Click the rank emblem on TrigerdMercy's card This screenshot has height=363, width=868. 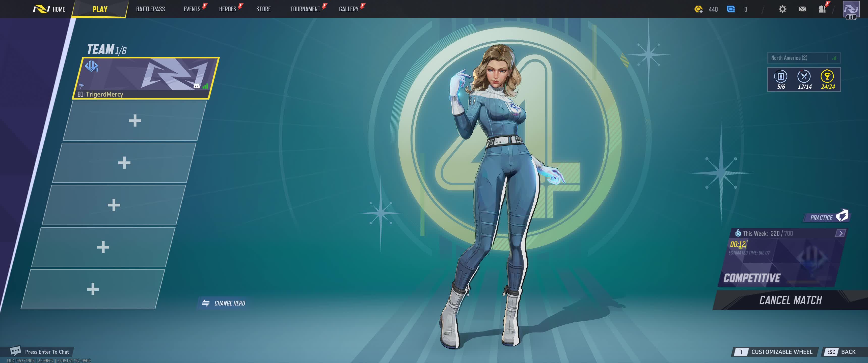[x=91, y=66]
